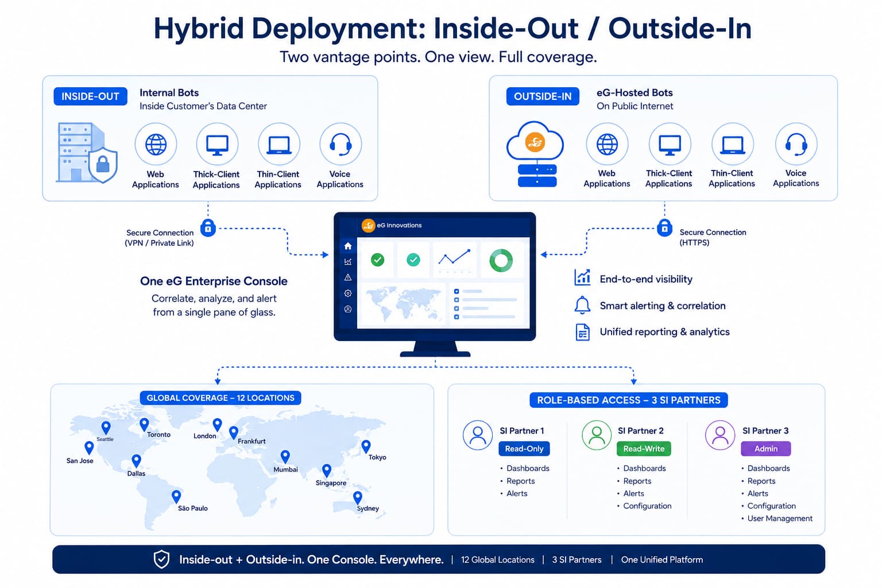882x588 pixels.
Task: Click the 'One eG Enterprise Console' heading
Action: [x=214, y=281]
